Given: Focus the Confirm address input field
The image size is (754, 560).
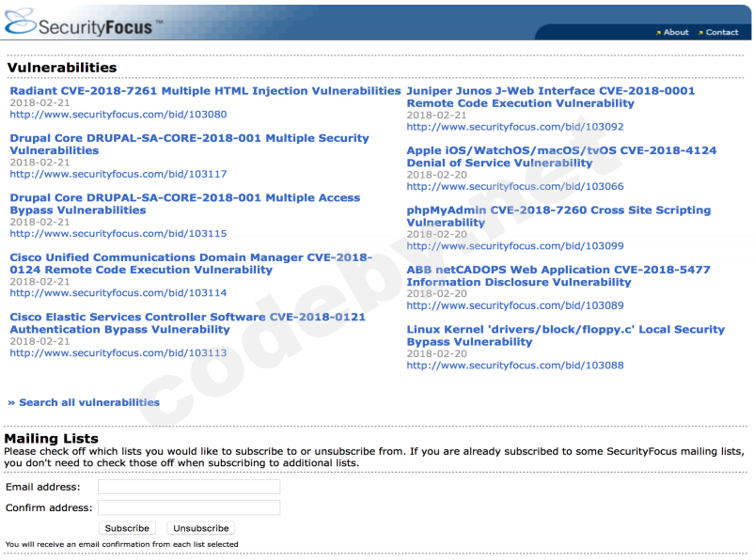Looking at the screenshot, I should (x=189, y=507).
